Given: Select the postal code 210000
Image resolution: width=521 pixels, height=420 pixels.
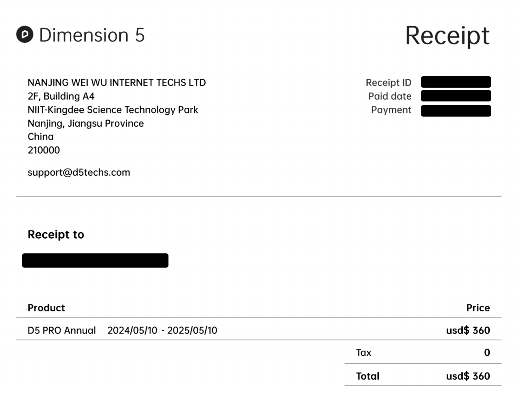Looking at the screenshot, I should [x=44, y=150].
